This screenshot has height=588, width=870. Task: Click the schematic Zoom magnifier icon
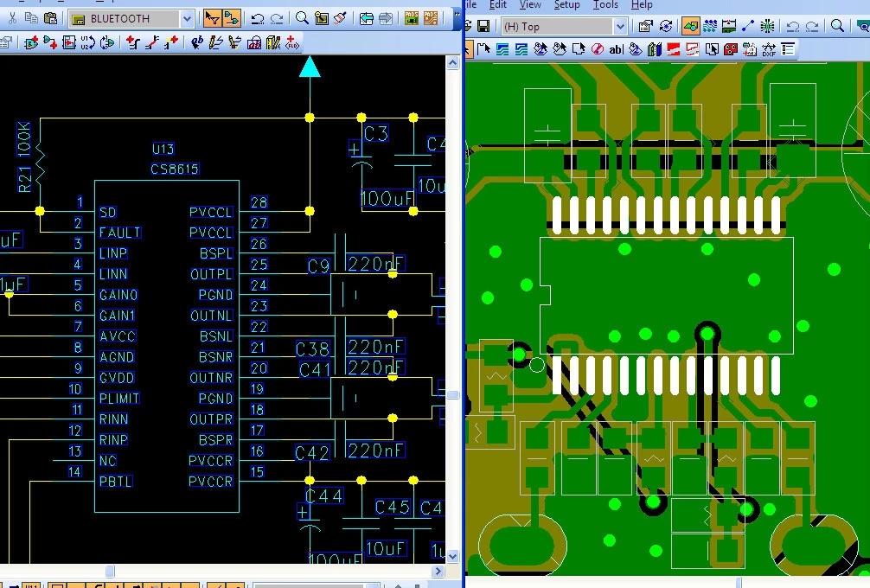(x=302, y=18)
